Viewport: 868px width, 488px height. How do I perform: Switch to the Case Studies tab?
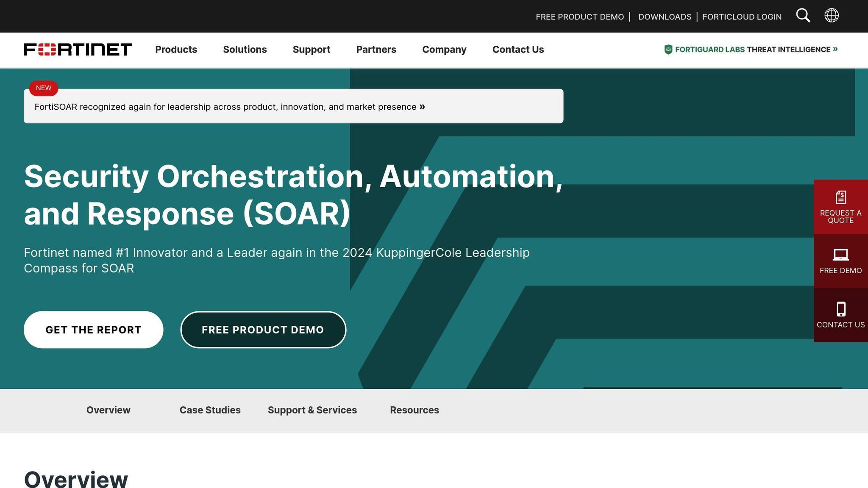click(x=210, y=410)
